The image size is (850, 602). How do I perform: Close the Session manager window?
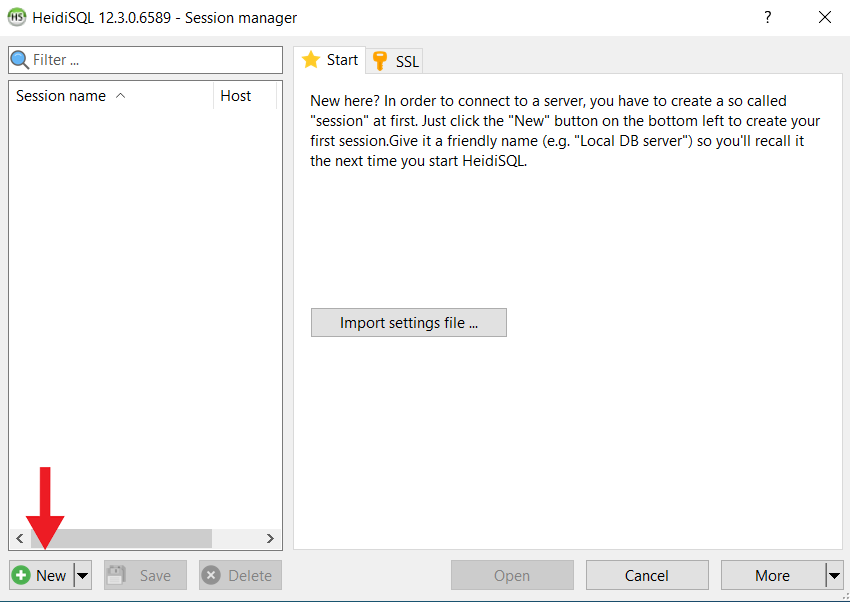825,17
